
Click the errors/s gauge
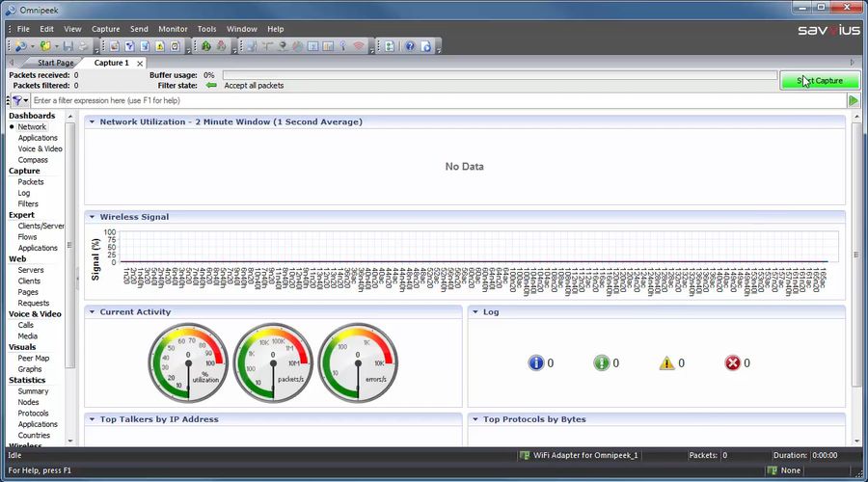(x=358, y=363)
